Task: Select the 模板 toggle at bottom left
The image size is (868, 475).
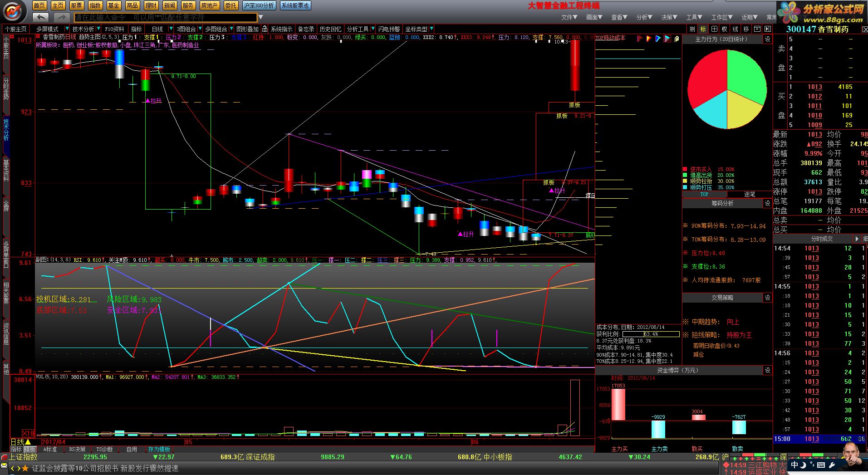Action: click(29, 449)
